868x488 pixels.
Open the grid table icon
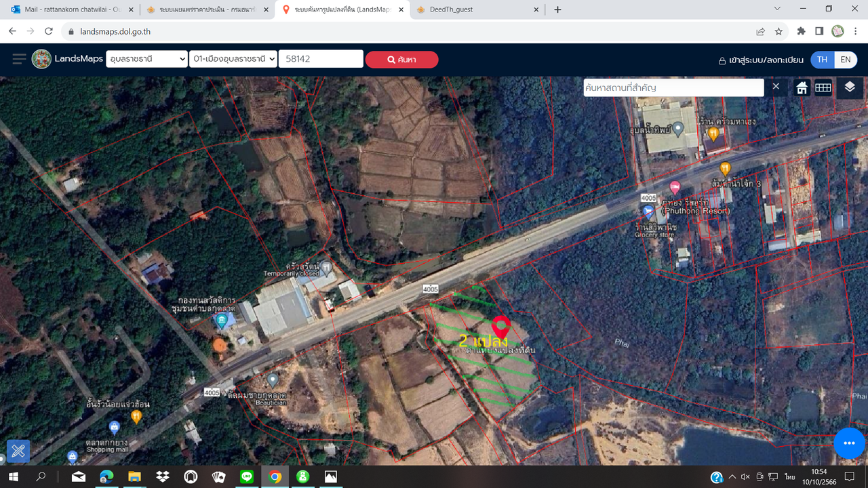(x=823, y=88)
